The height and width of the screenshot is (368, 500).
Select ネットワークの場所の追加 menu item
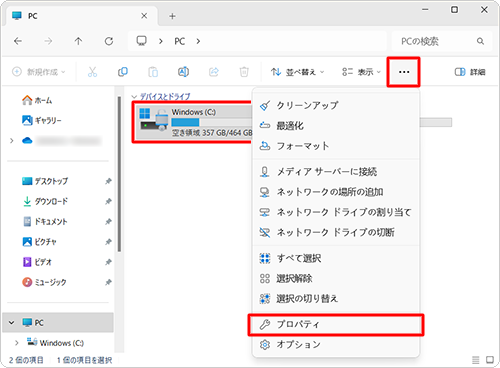[336, 192]
